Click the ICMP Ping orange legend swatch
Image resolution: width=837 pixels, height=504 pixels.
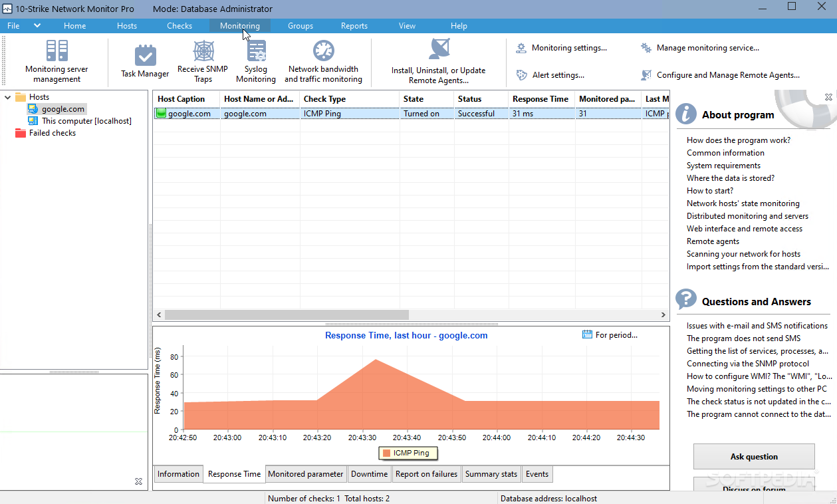tap(386, 453)
